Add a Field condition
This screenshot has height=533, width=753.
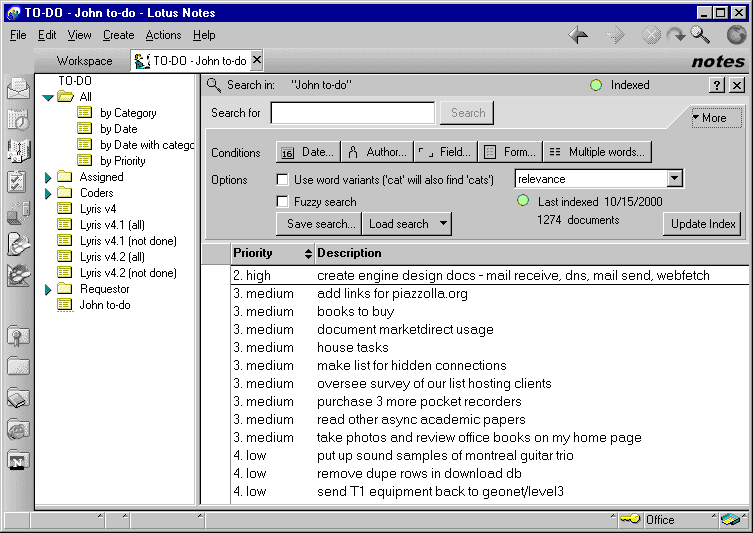point(445,152)
